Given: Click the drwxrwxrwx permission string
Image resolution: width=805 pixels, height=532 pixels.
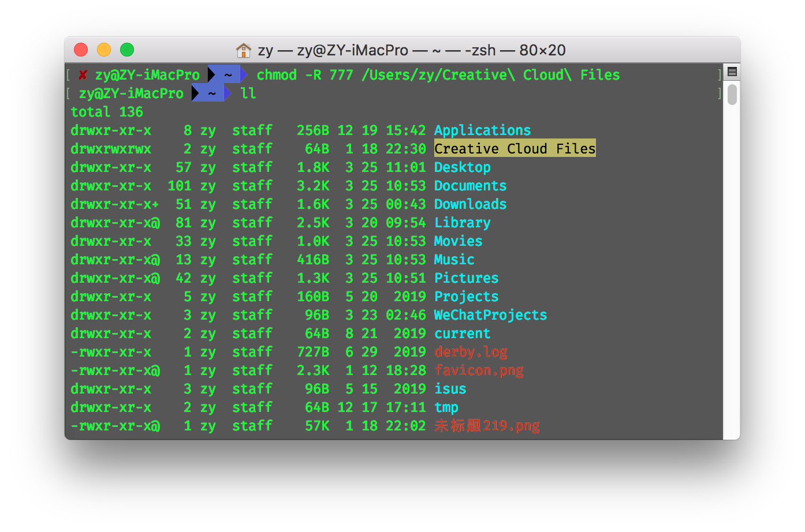Looking at the screenshot, I should click(111, 149).
